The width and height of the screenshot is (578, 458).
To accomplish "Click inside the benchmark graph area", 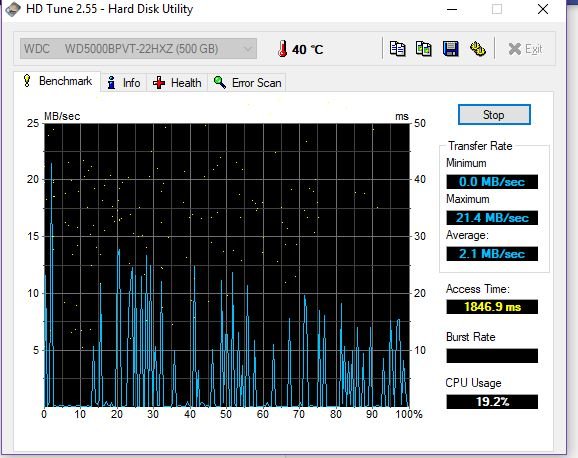I will [x=227, y=265].
